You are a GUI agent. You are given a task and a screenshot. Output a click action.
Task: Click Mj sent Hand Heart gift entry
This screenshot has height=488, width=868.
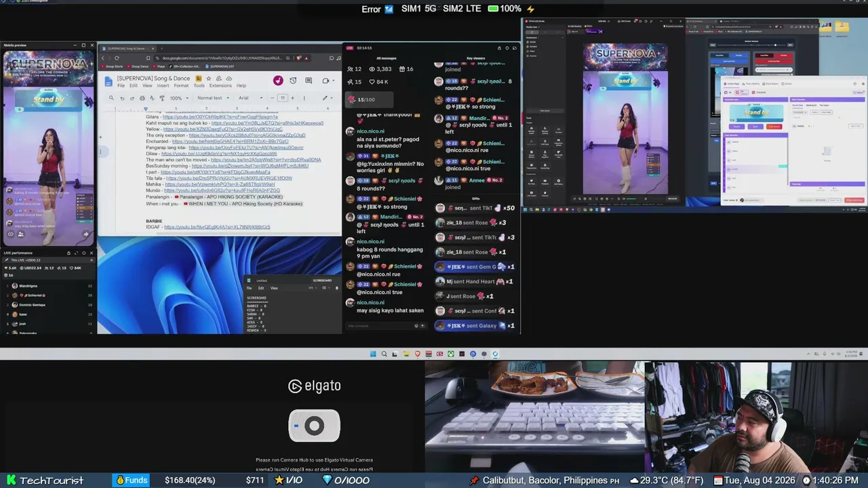coord(475,281)
